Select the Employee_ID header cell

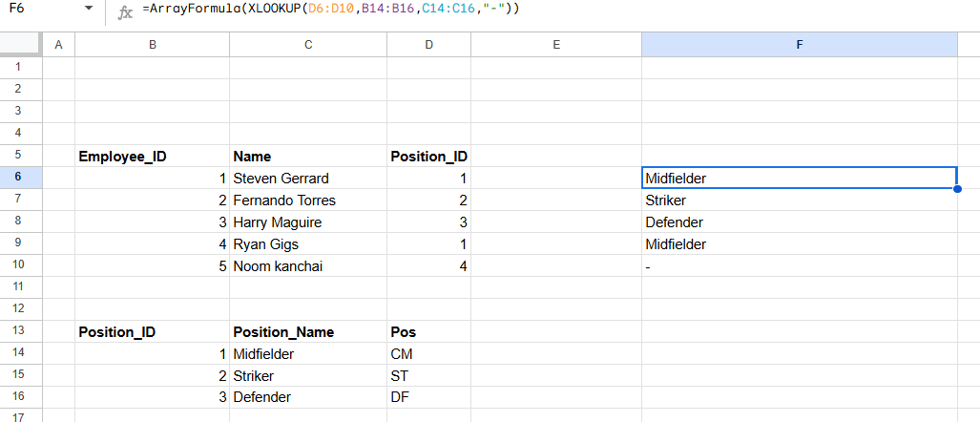[x=153, y=157]
